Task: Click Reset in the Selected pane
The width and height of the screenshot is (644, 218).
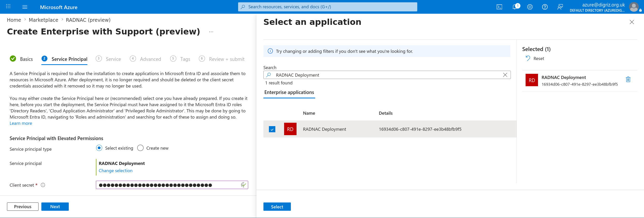Action: (x=539, y=59)
